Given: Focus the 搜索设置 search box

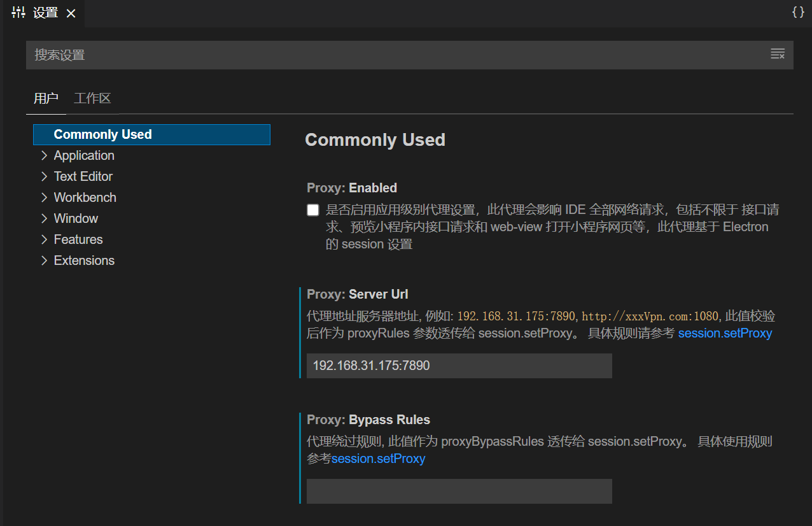Looking at the screenshot, I should (x=395, y=55).
